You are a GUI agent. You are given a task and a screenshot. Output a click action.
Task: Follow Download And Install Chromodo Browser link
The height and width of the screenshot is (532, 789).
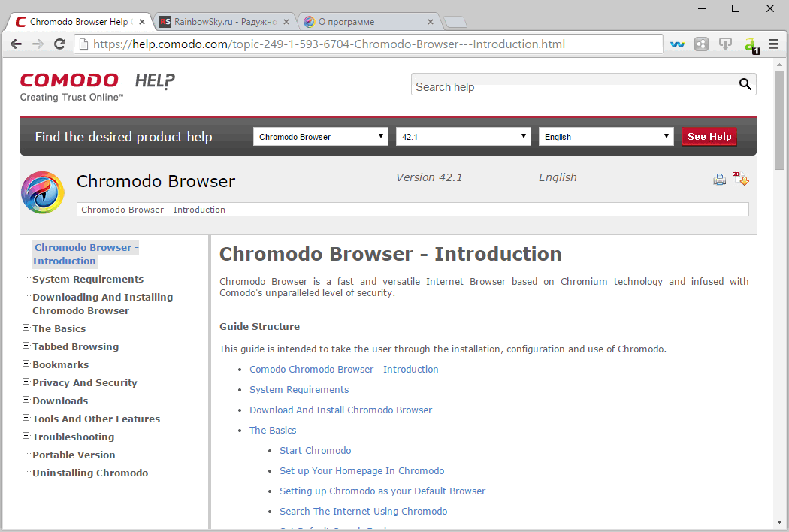(x=340, y=410)
